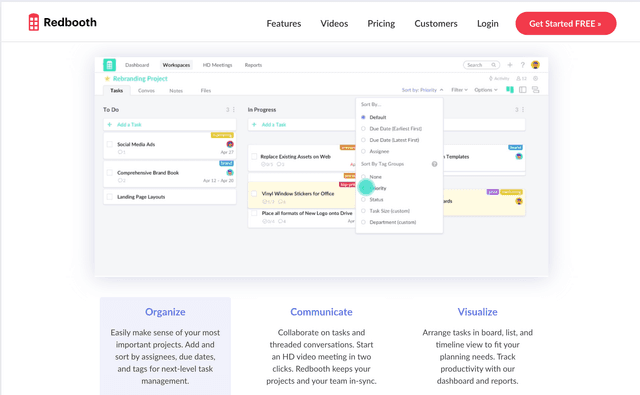Open the Organize feature card

coord(165,346)
